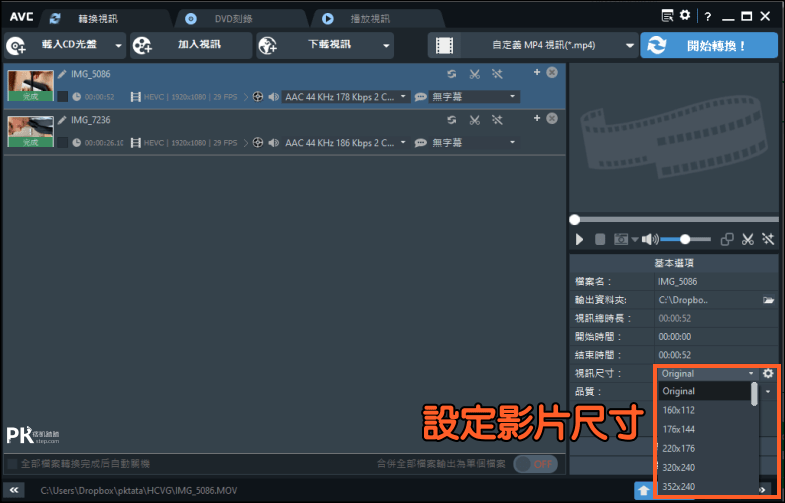The image size is (785, 503).
Task: Browse output folder with folder icon
Action: [768, 300]
